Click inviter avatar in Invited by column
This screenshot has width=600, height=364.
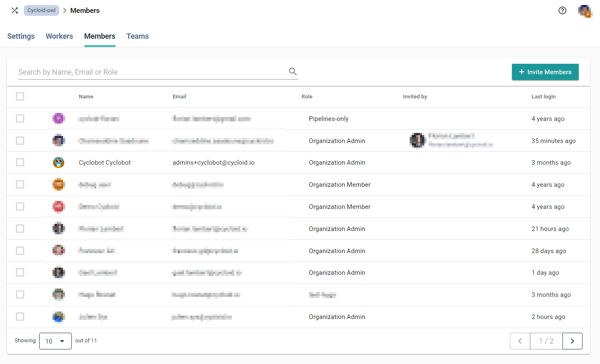coord(417,141)
